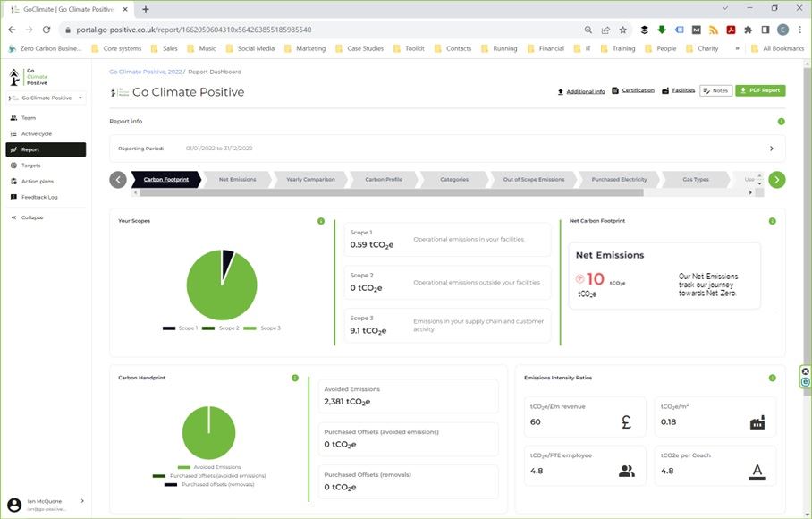Go back in the browser
The height and width of the screenshot is (519, 812).
(x=12, y=30)
